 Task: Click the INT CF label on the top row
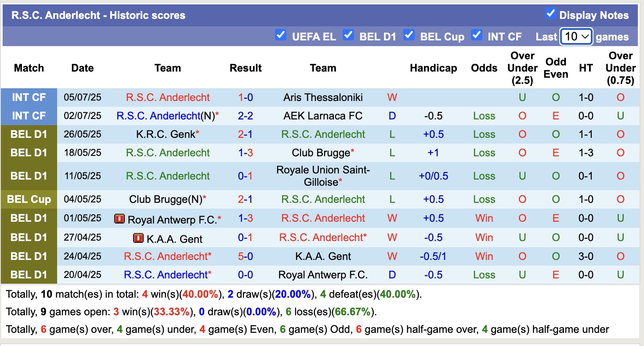(x=29, y=97)
